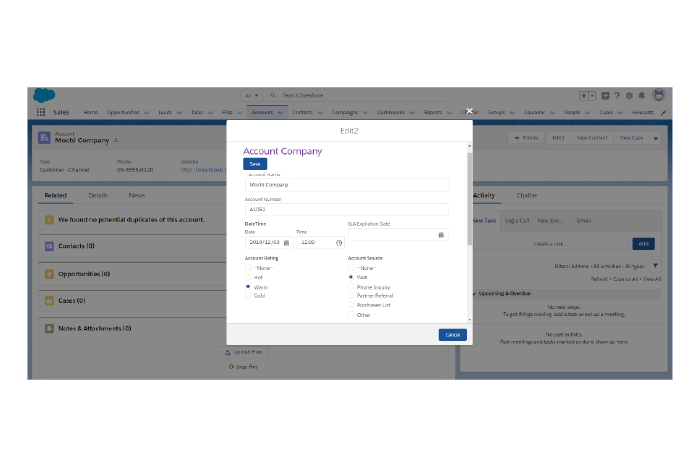Open the notifications bell icon
The image size is (700, 467).
coord(644,95)
